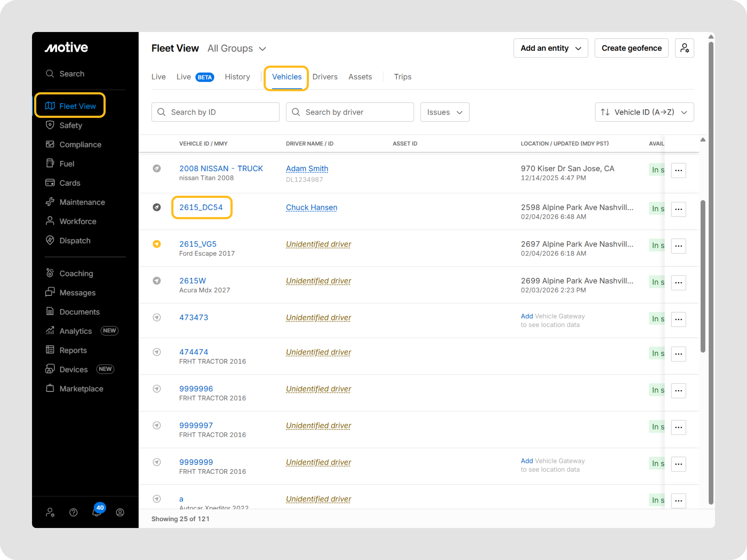Click the help question mark icon
The height and width of the screenshot is (560, 747).
tap(73, 513)
